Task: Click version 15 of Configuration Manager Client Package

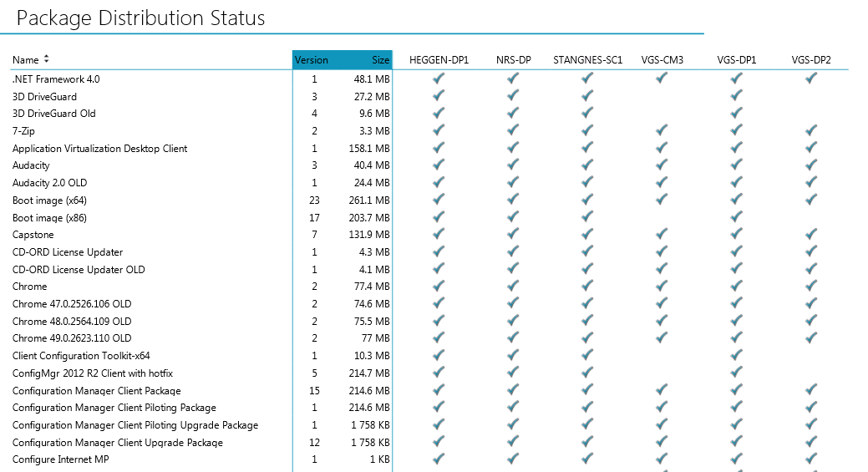Action: 314,391
